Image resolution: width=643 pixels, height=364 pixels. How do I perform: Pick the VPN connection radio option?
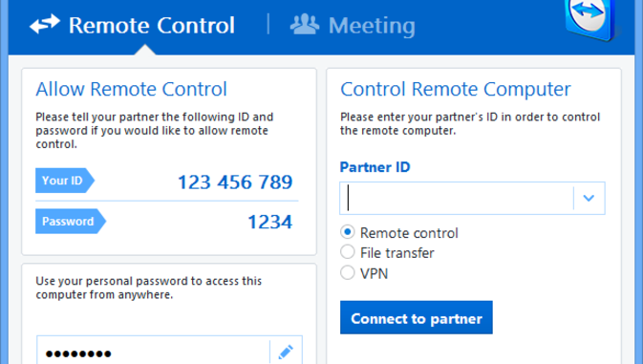[348, 272]
